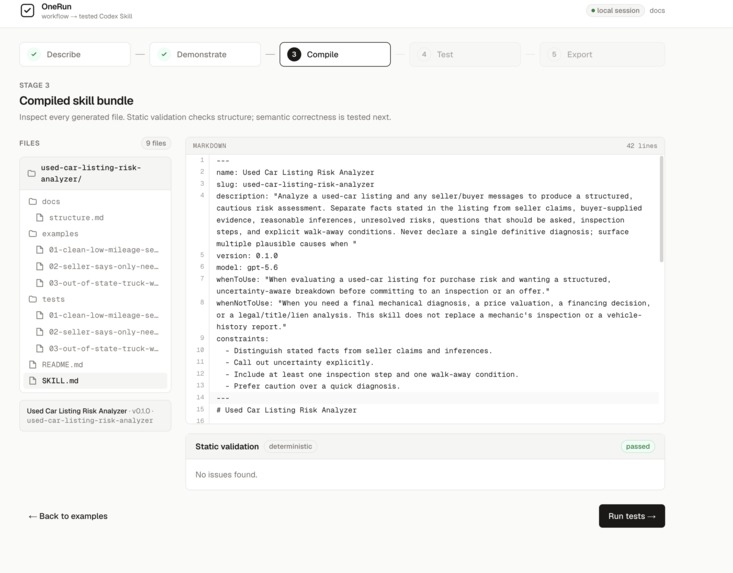The width and height of the screenshot is (733, 573).
Task: Collapse the docs folder
Action: coord(95,201)
